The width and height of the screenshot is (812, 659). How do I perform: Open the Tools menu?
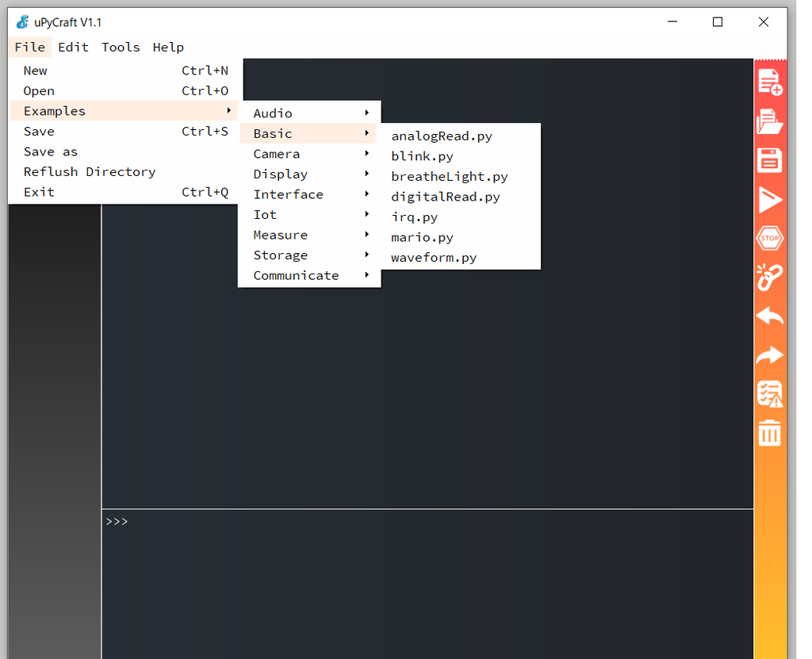coord(121,47)
